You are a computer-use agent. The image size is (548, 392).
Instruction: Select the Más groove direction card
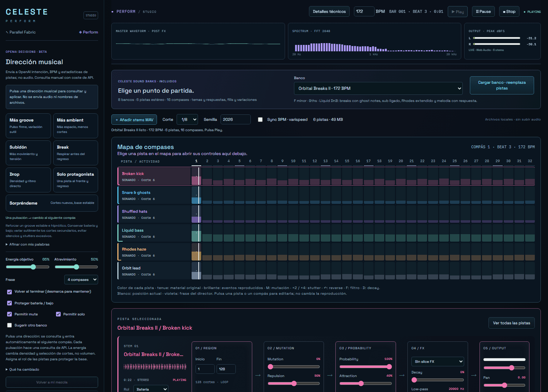point(28,126)
